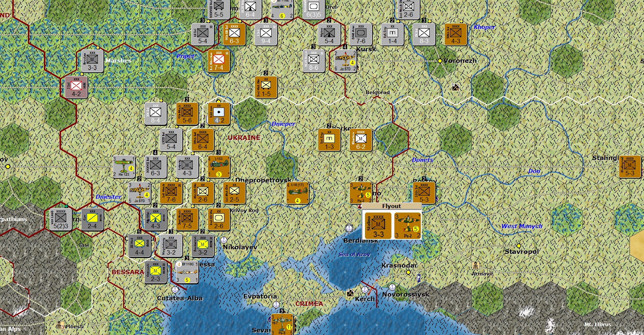Select the 9th GD Inf 6-3 counter

pos(234,34)
